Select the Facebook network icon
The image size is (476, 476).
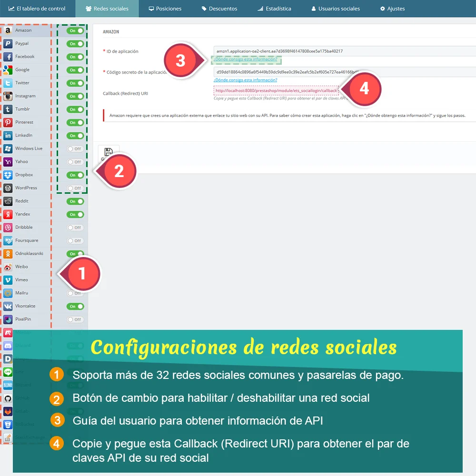click(9, 56)
